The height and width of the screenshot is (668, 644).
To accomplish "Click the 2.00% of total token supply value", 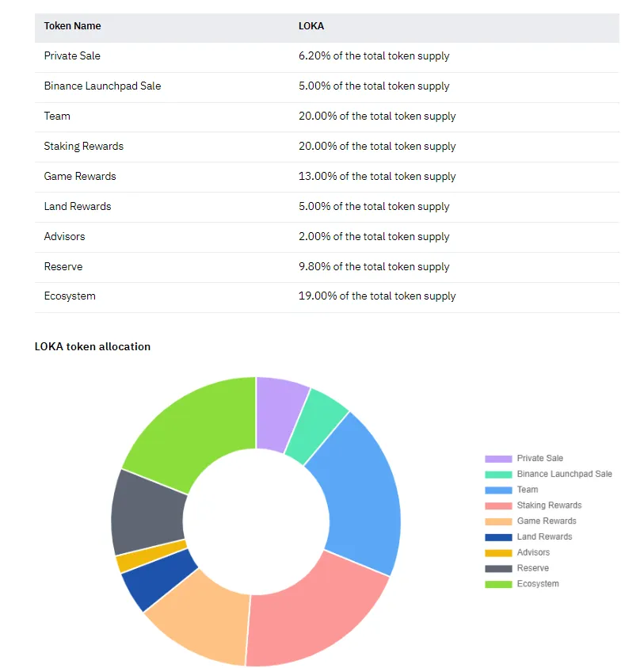I will click(374, 236).
